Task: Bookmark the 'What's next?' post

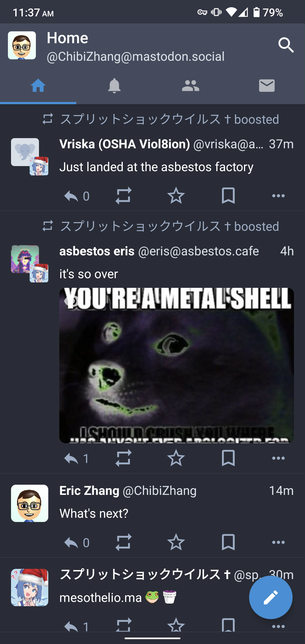Action: (228, 542)
